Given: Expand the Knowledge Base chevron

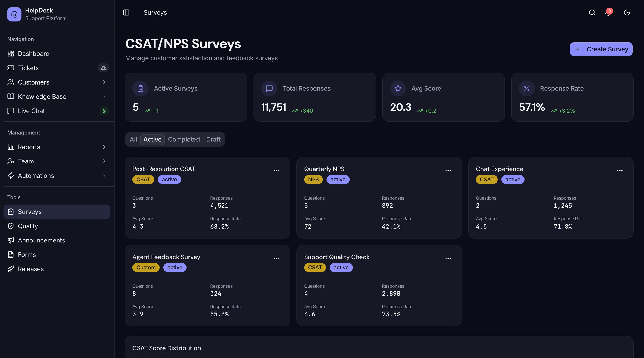Looking at the screenshot, I should 104,96.
